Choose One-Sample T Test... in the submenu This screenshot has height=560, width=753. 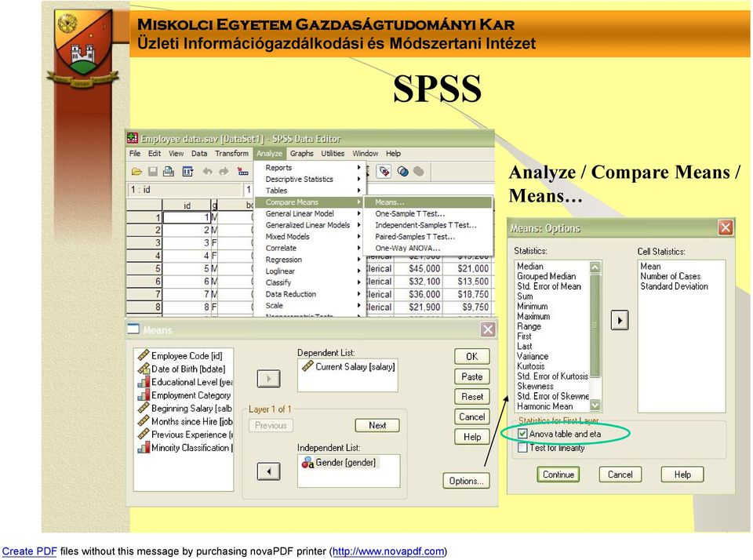pos(428,213)
